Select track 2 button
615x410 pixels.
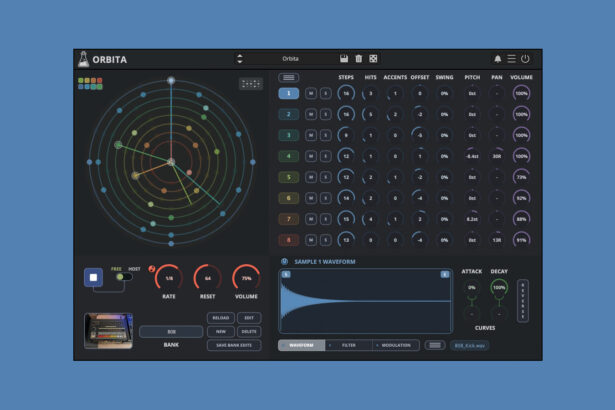[x=289, y=114]
